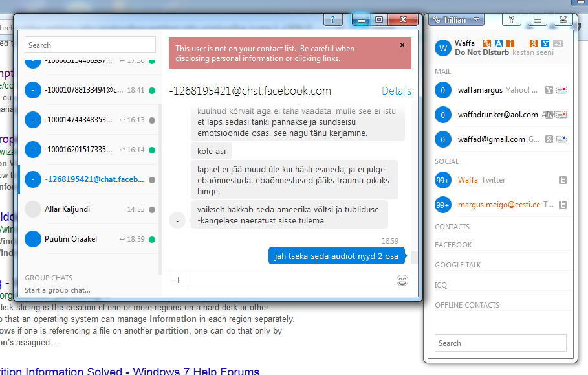Click the Search field in chat window sidebar
588x375 pixels.
(x=90, y=45)
